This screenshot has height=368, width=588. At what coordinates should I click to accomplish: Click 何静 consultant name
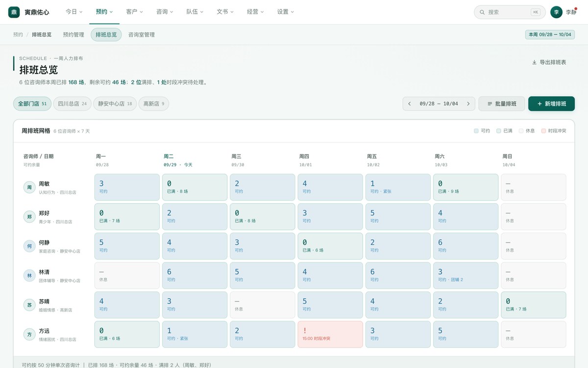point(44,242)
